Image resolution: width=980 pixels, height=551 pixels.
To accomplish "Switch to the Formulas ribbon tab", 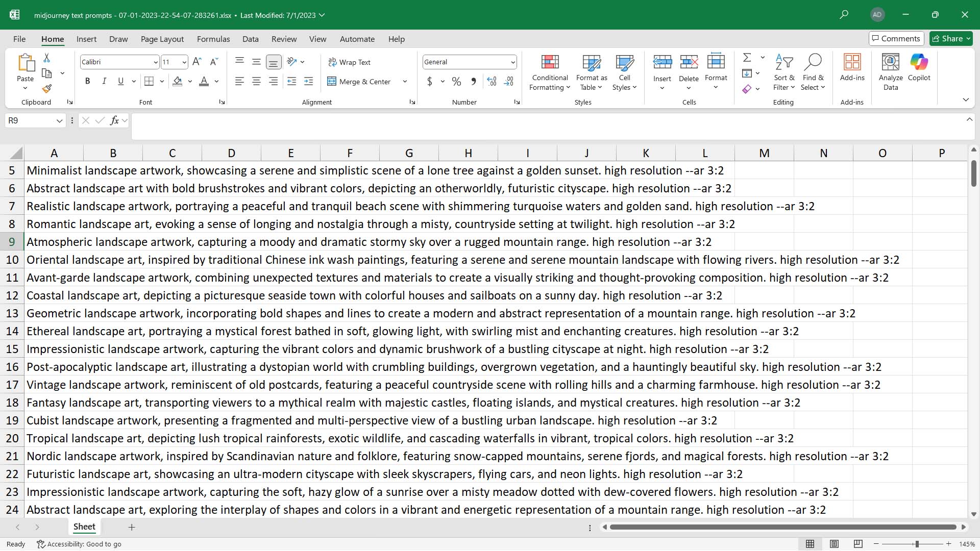I will click(x=213, y=39).
